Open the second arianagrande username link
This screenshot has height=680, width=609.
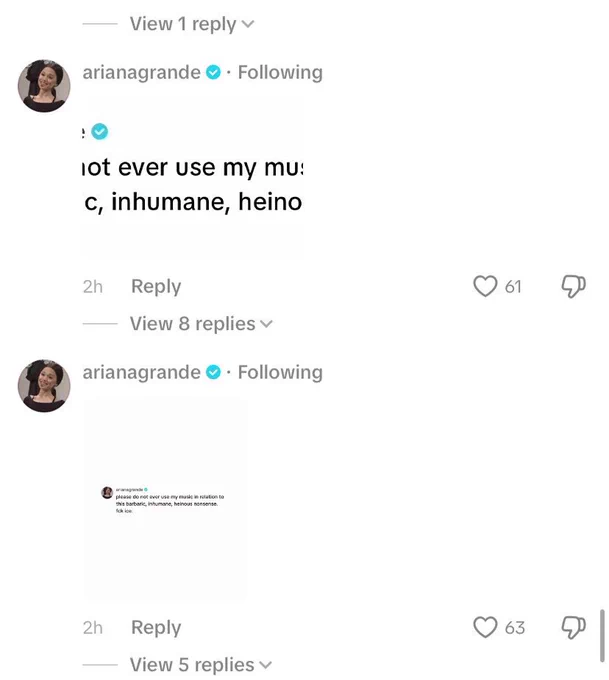141,372
